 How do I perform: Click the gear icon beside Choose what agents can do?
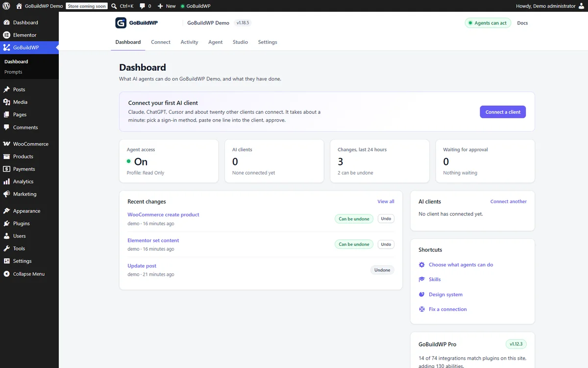coord(422,264)
